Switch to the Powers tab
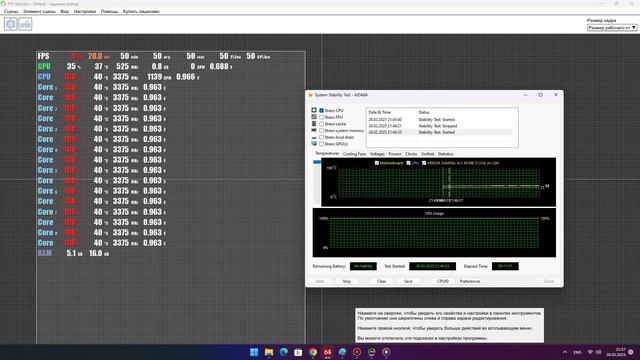Image resolution: width=640 pixels, height=360 pixels. 395,154
